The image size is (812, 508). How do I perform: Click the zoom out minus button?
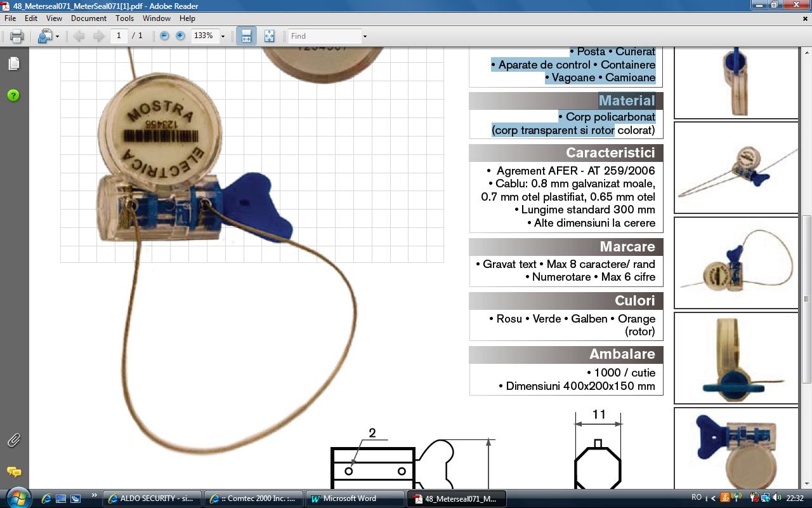click(x=164, y=36)
